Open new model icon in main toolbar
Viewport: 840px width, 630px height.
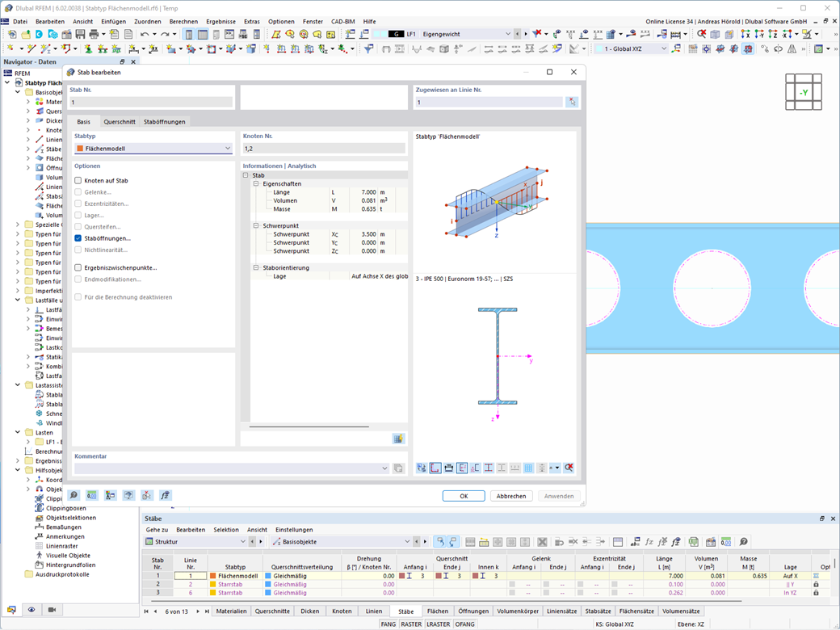click(x=12, y=34)
